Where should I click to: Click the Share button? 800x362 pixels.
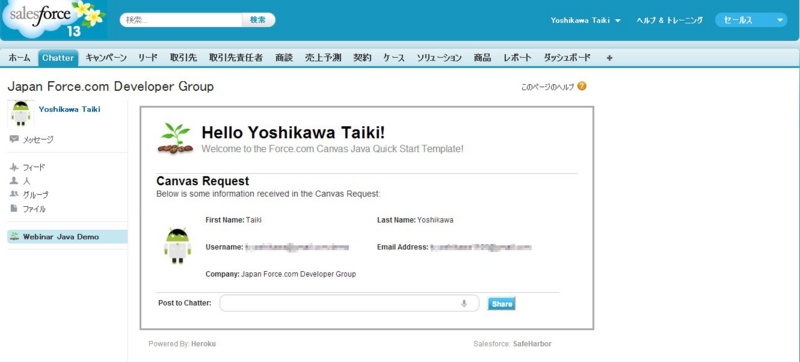coord(502,304)
